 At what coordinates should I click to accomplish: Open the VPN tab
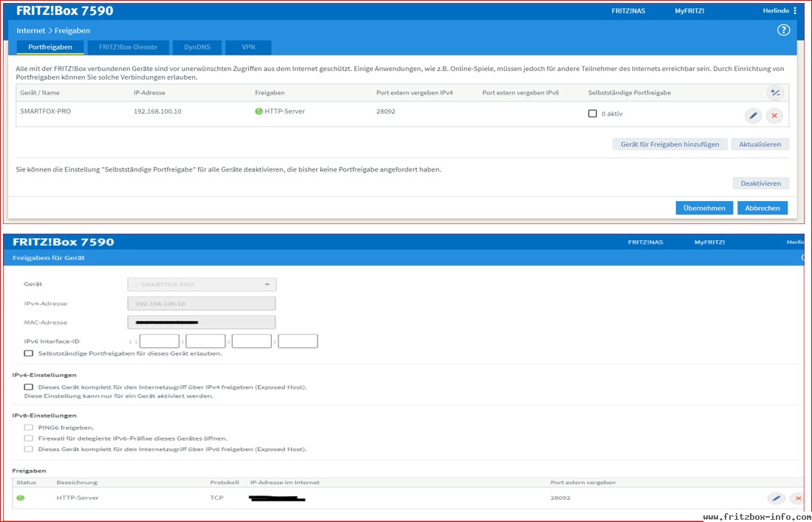248,47
